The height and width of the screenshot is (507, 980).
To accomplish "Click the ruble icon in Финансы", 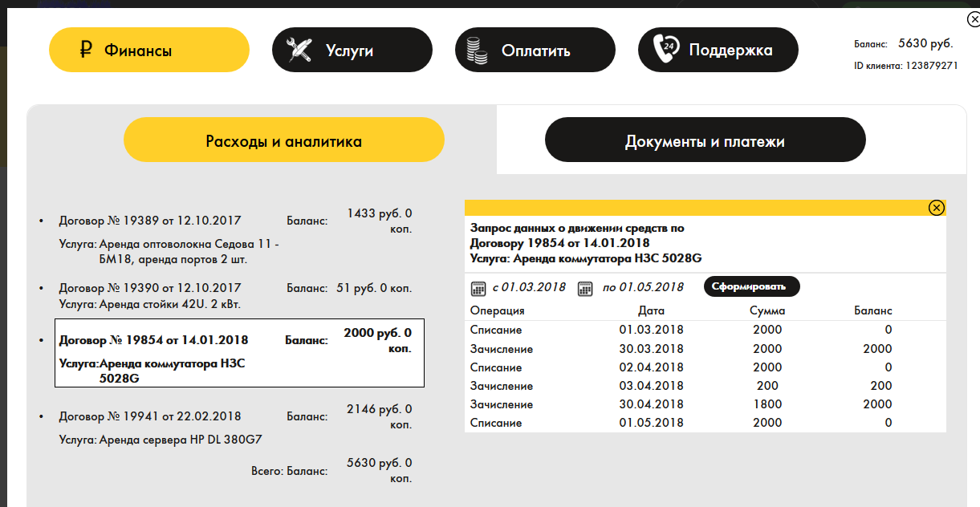I will coord(86,51).
